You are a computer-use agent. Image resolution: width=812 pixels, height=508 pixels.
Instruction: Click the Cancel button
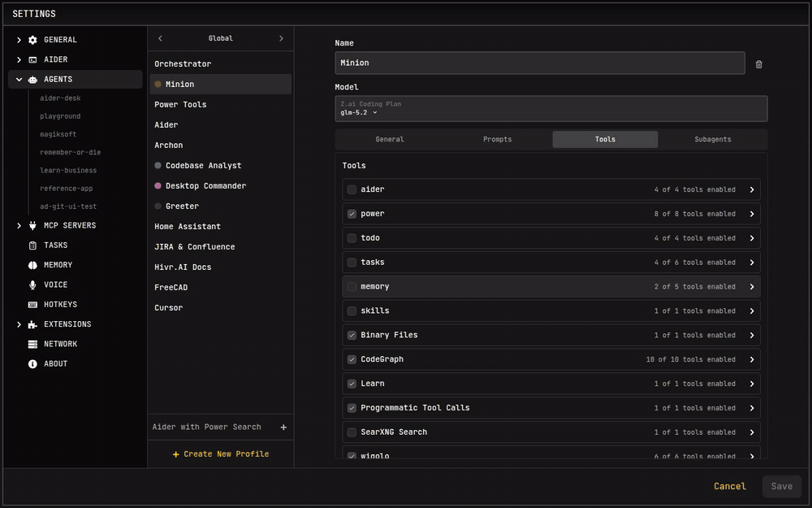(730, 486)
